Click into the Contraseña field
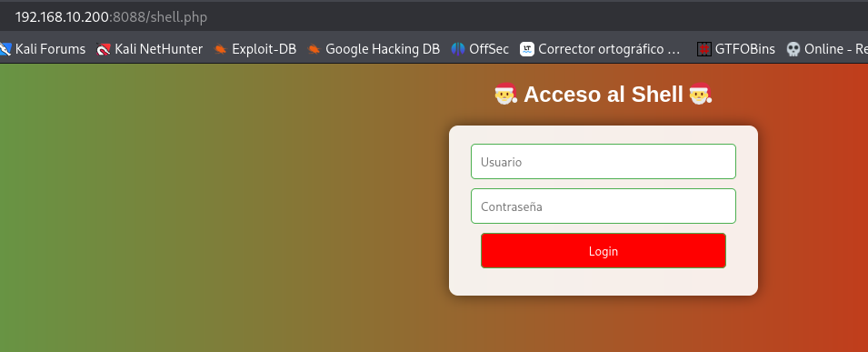 pos(604,206)
